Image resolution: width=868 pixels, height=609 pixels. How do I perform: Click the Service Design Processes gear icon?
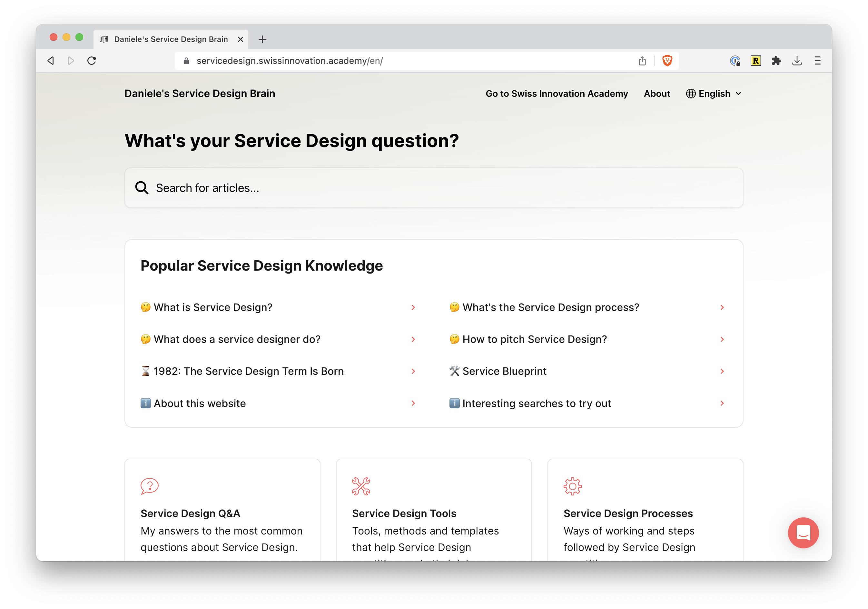572,486
